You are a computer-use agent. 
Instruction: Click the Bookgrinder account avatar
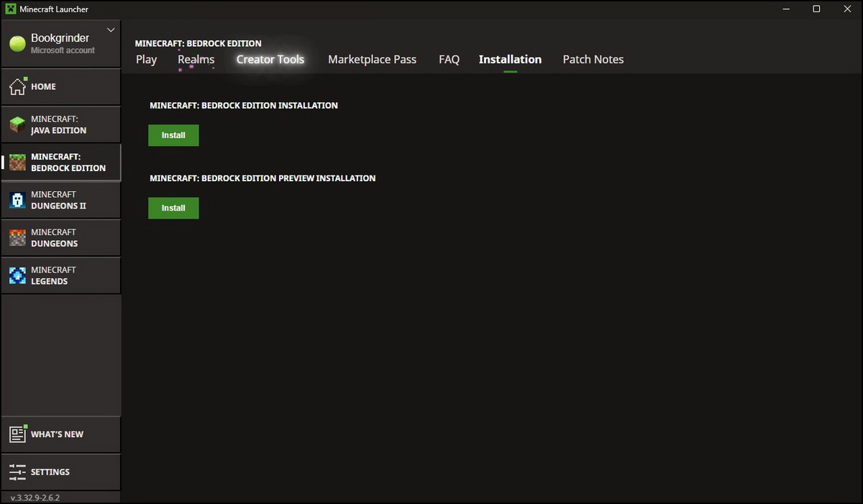tap(17, 44)
